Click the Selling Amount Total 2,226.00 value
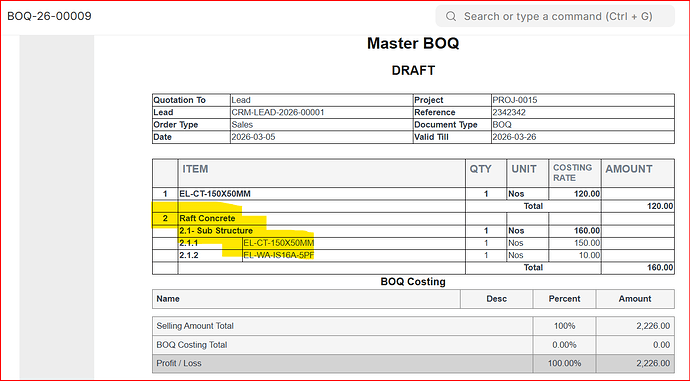The width and height of the screenshot is (690, 381). (x=653, y=326)
